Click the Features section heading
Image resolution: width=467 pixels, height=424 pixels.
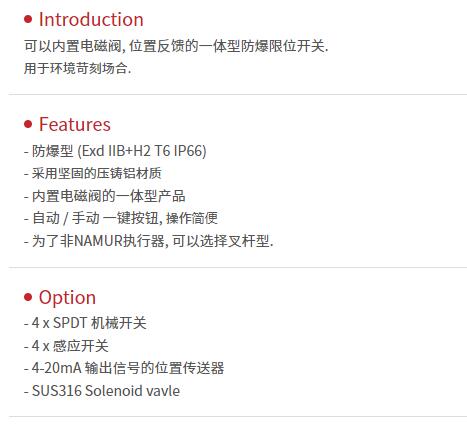[x=75, y=124]
